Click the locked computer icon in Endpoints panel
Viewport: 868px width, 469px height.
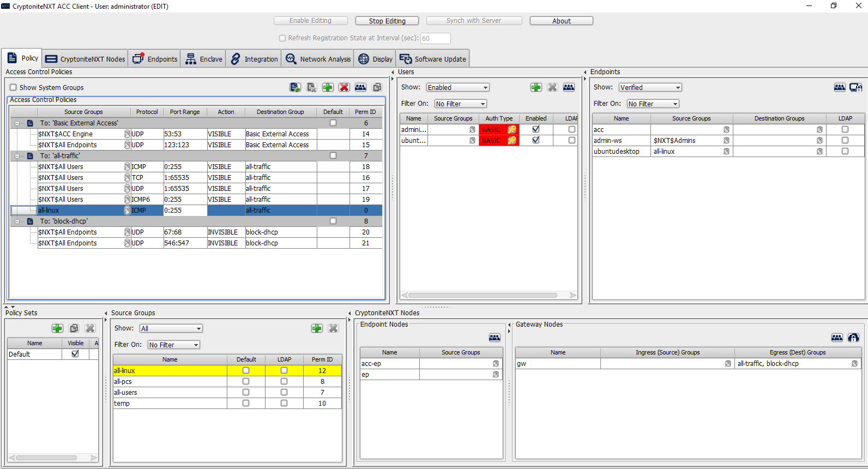pyautogui.click(x=856, y=87)
